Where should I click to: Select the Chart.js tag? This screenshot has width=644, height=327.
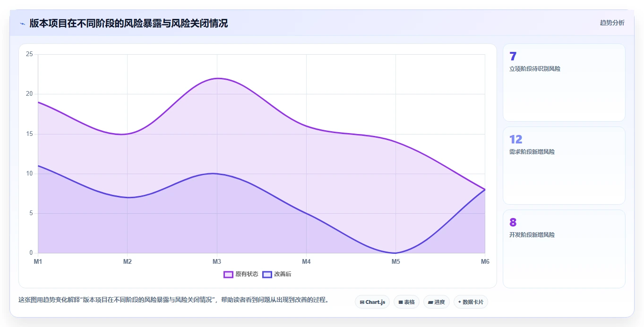(x=372, y=302)
